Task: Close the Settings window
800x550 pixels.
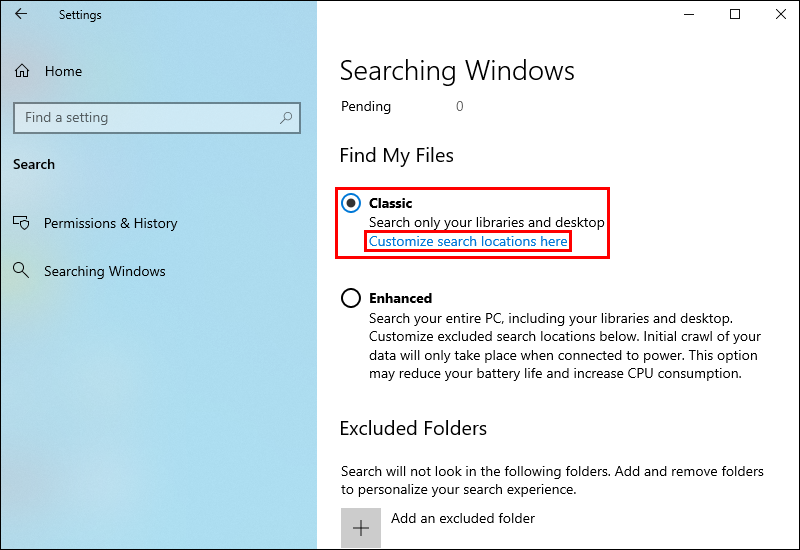Action: coord(780,15)
